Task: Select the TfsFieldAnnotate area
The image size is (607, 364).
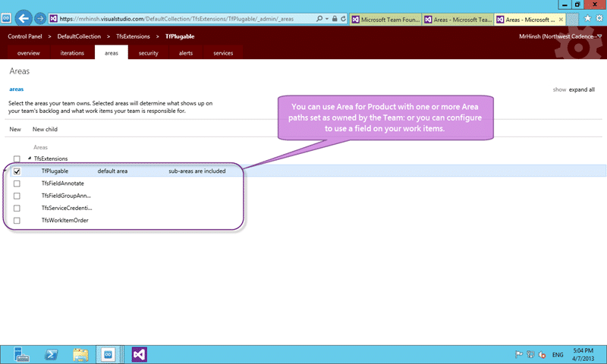Action: (x=63, y=184)
